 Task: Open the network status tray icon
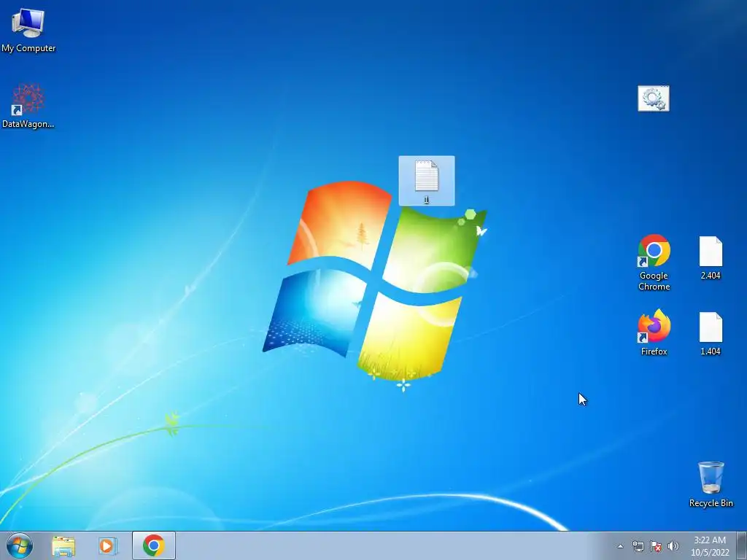[x=638, y=546]
